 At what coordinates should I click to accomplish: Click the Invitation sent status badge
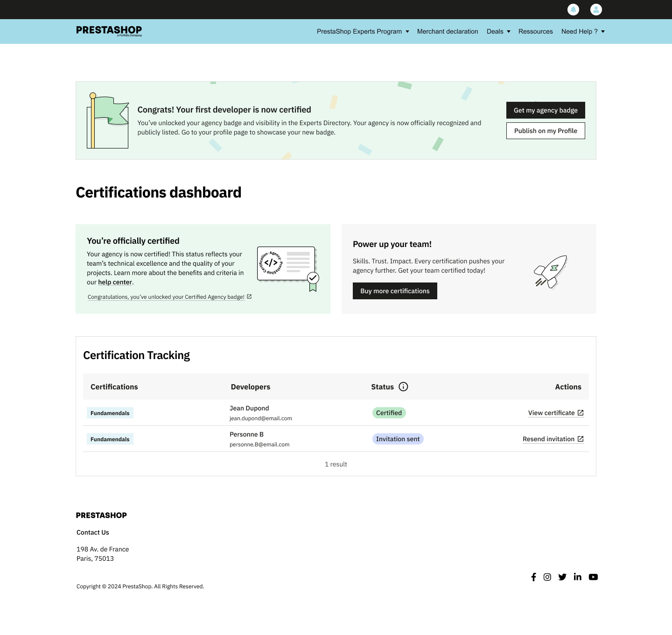tap(398, 439)
